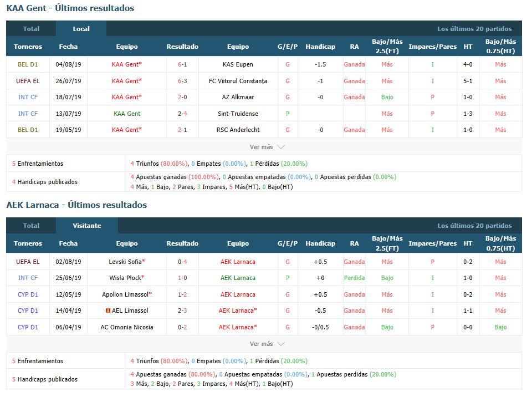Click AEK Larnaca in the 25/06/19 row
This screenshot has width=532, height=397.
(238, 278)
